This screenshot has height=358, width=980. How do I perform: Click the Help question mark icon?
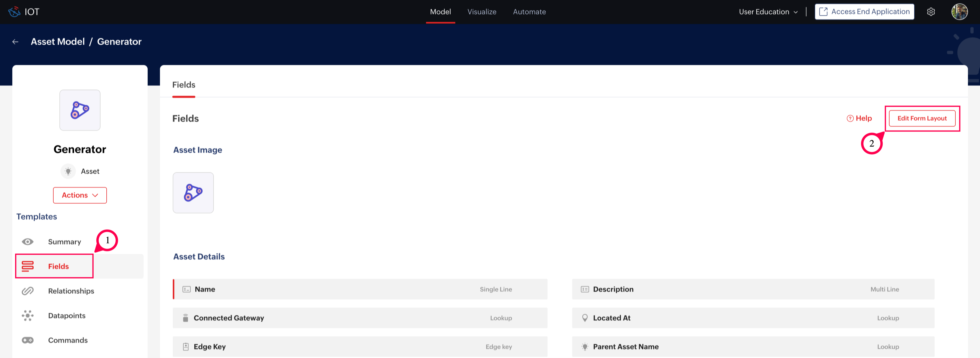click(850, 119)
